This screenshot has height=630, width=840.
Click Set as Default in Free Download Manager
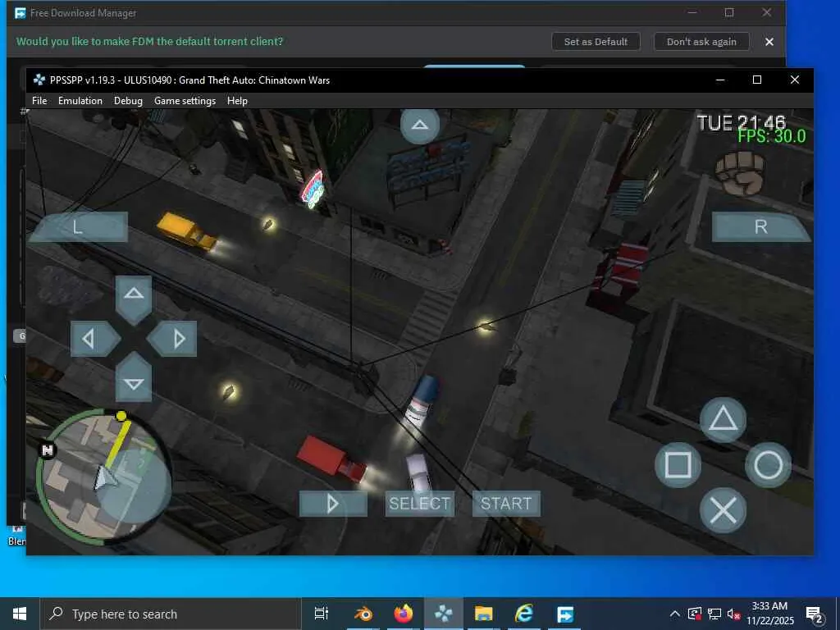click(596, 42)
